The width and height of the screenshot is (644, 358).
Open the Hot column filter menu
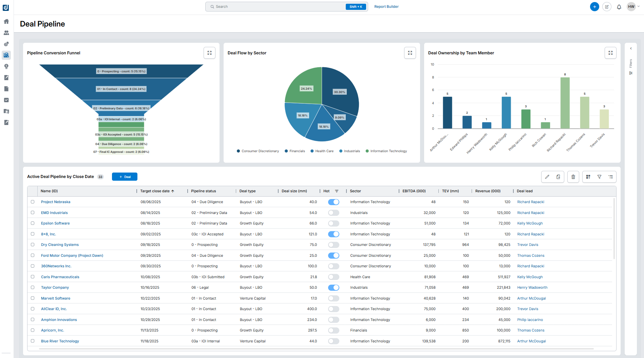337,191
